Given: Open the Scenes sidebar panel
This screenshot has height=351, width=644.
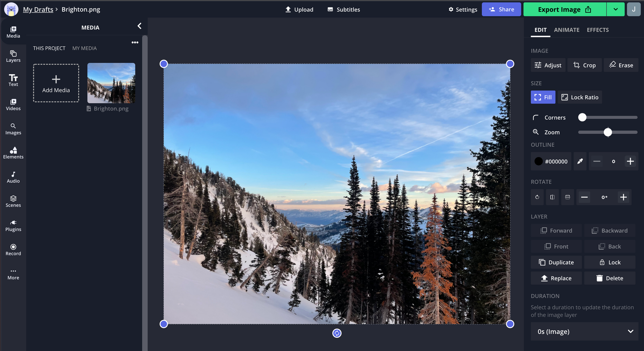Looking at the screenshot, I should (x=13, y=201).
